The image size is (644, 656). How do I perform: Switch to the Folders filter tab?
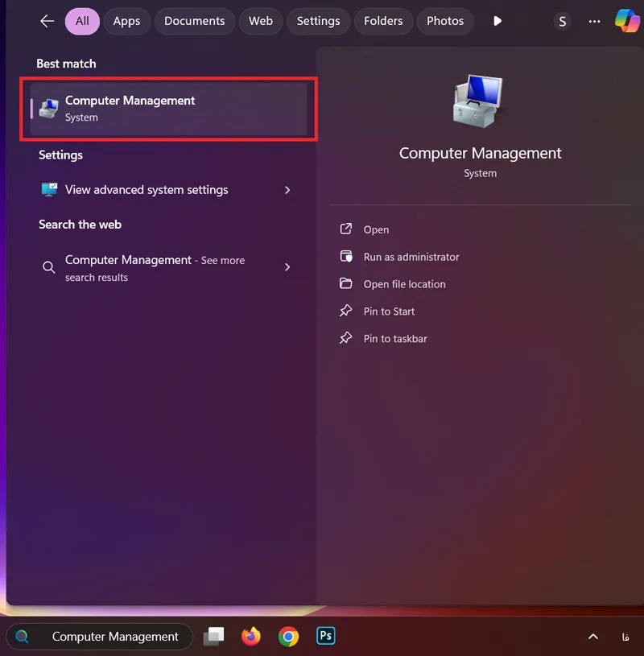pyautogui.click(x=383, y=21)
